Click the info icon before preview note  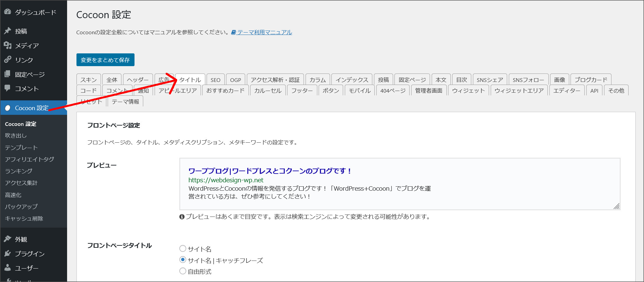coord(182,217)
